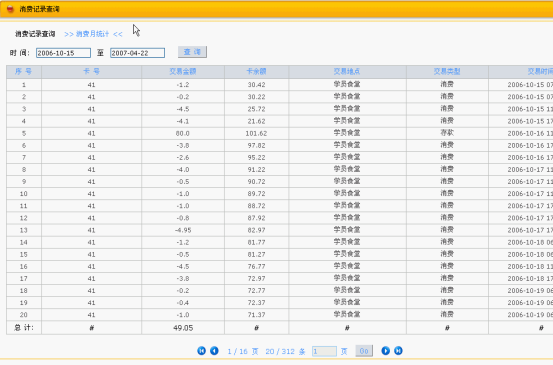Click the Go page jump button
This screenshot has width=553, height=365.
coord(364,351)
